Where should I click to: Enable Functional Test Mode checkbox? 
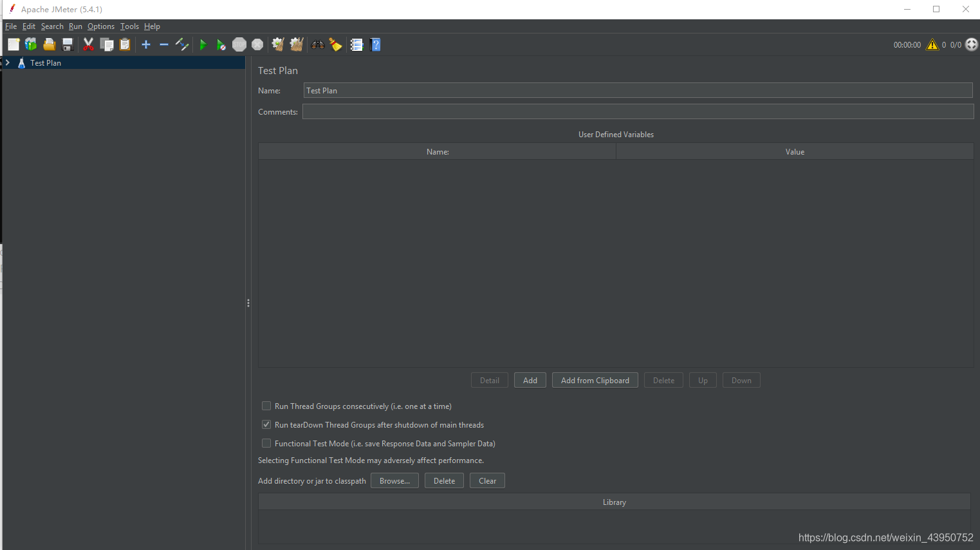click(x=266, y=443)
